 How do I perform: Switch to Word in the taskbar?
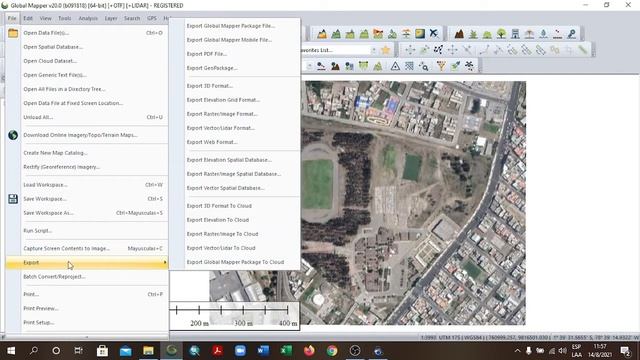click(263, 351)
